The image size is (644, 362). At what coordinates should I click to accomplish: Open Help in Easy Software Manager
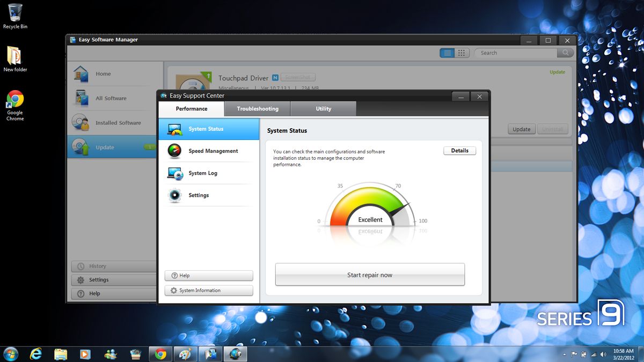click(x=114, y=293)
